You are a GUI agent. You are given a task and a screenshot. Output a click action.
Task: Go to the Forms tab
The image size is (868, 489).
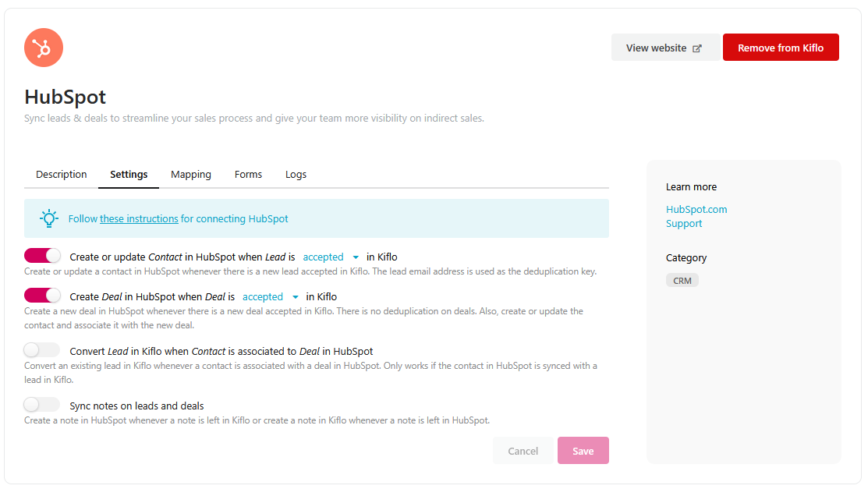248,175
